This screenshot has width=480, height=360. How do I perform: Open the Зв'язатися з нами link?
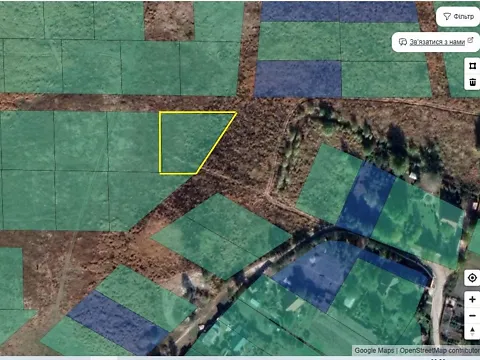[437, 42]
